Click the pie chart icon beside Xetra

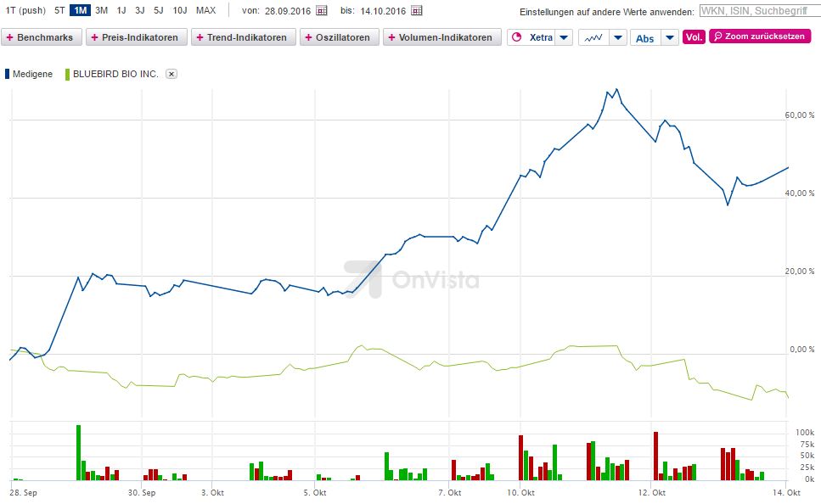(x=515, y=37)
